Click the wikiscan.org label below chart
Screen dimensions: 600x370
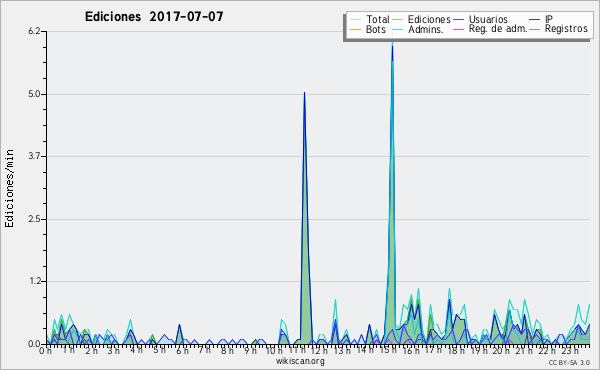tap(300, 361)
